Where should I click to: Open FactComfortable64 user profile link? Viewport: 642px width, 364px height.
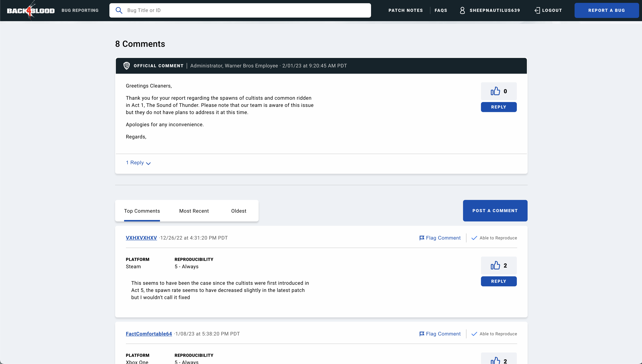(x=149, y=334)
